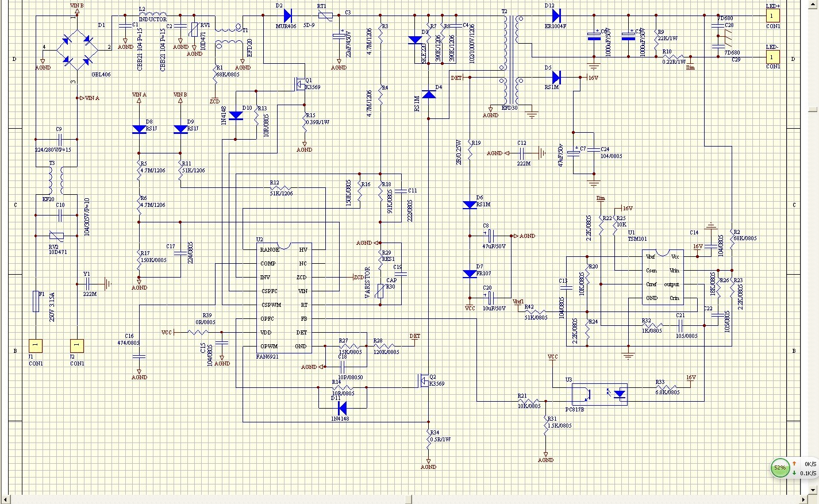This screenshot has width=819, height=504.
Task: Select the TSM101 chip U1
Action: click(663, 277)
